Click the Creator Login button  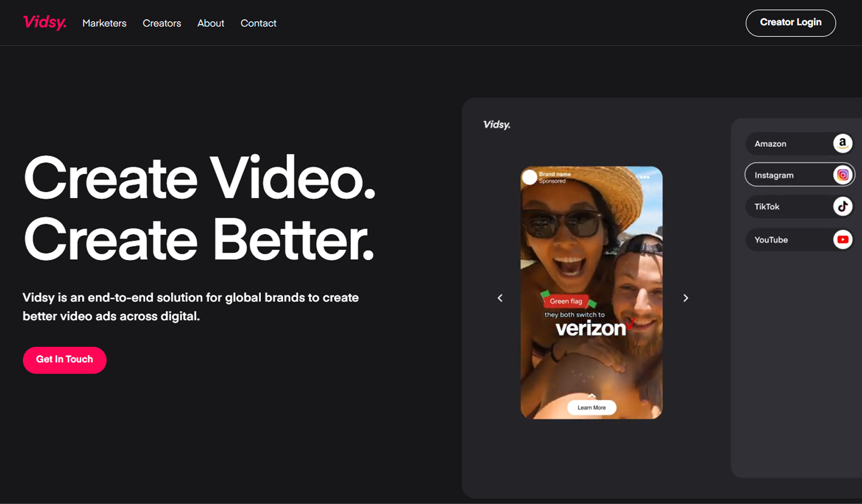point(791,23)
